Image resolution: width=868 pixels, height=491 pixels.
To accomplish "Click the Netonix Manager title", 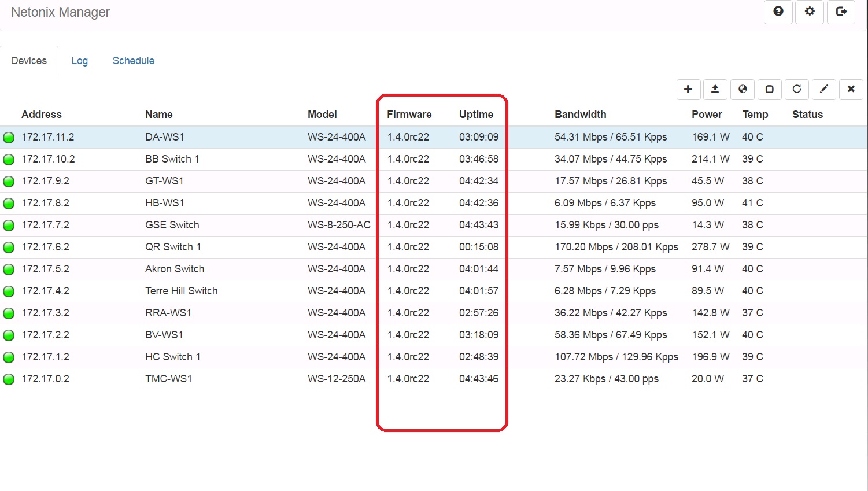I will click(60, 12).
